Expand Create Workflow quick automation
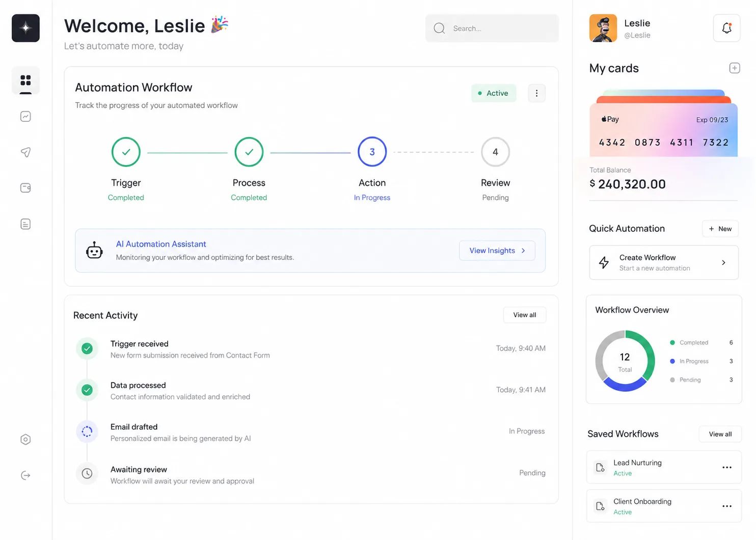Viewport: 756px width, 540px height. [x=664, y=262]
